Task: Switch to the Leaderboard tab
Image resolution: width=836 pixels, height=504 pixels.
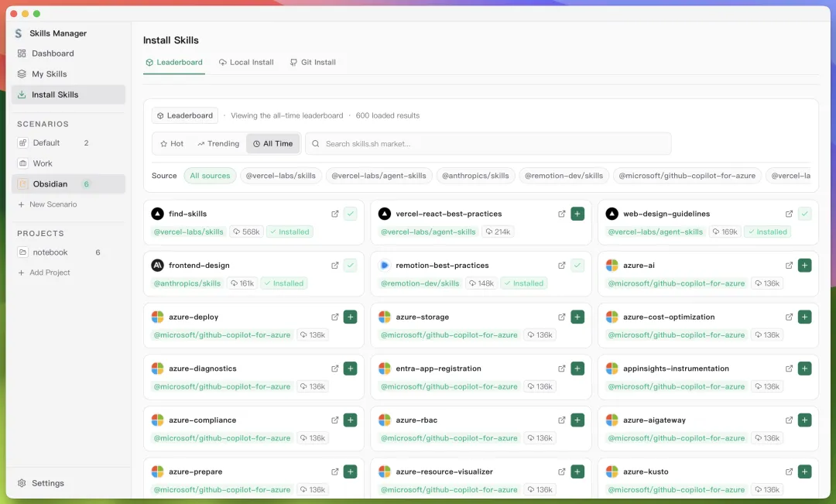Action: pos(174,63)
